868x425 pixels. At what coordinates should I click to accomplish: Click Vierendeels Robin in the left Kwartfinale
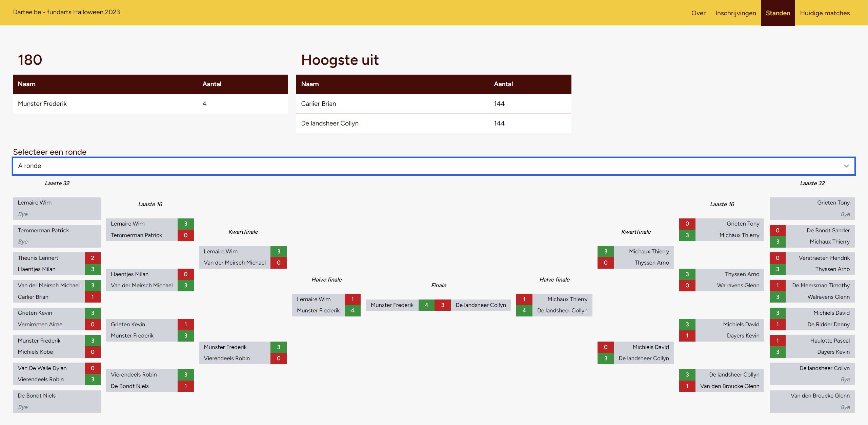click(x=226, y=359)
